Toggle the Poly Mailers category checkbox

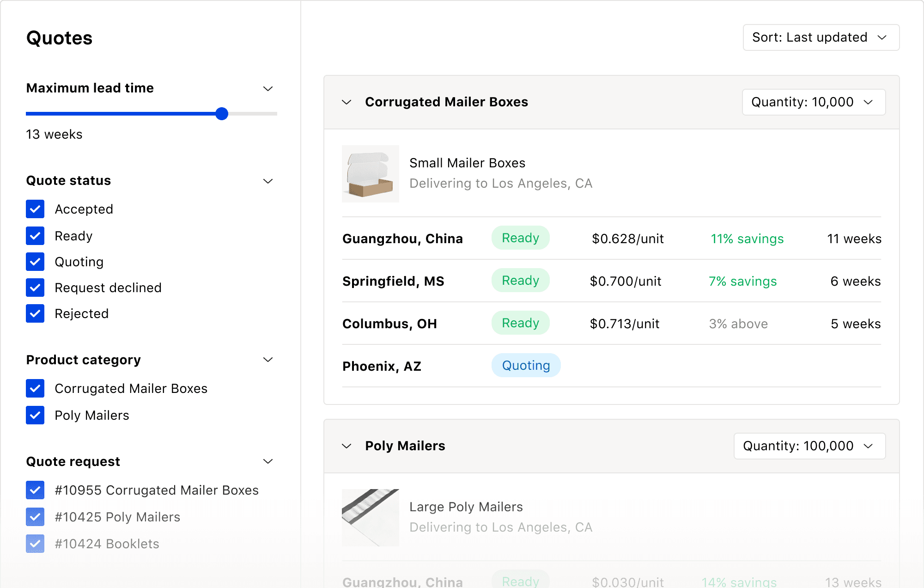pos(35,415)
